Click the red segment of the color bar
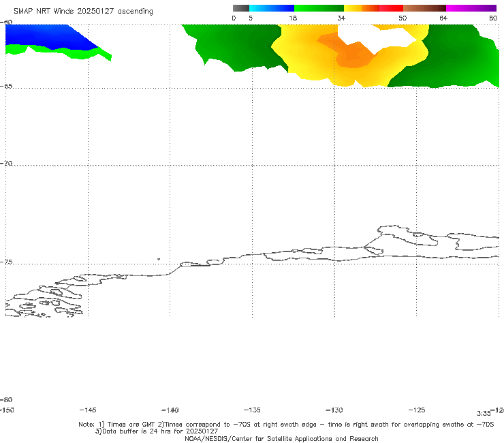The width and height of the screenshot is (504, 443). click(x=391, y=8)
